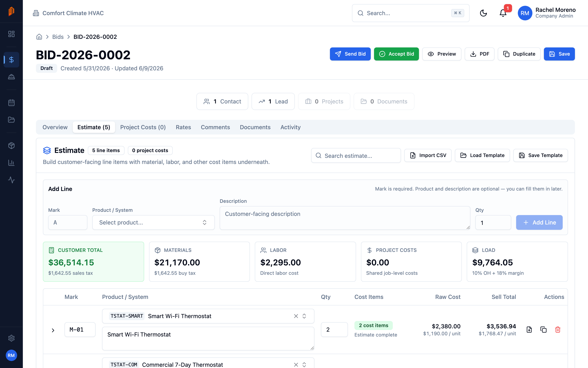
Task: Click Save Template button
Action: [x=540, y=155]
